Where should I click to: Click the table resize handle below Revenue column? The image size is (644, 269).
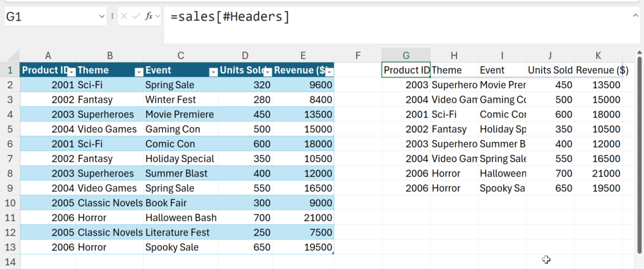tap(331, 253)
